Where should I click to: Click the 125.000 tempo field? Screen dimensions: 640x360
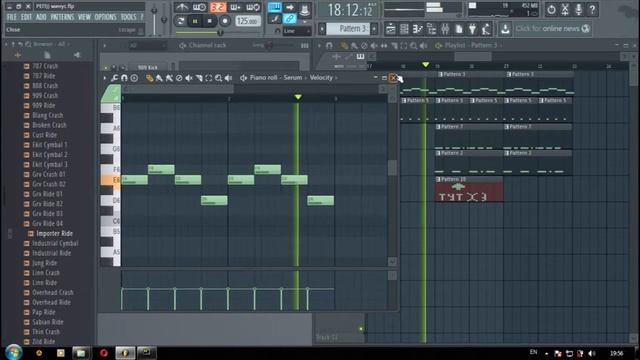click(x=248, y=21)
